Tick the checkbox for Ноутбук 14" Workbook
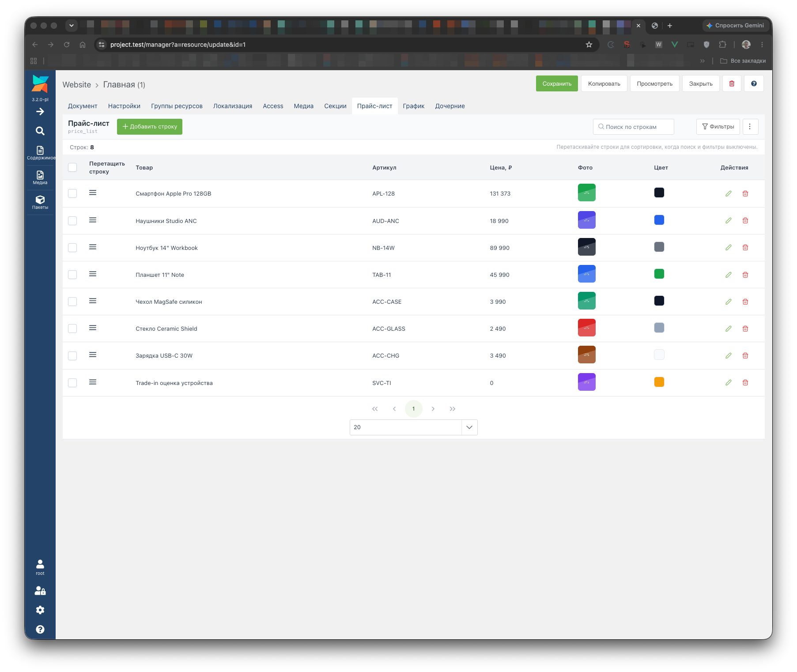 point(72,248)
